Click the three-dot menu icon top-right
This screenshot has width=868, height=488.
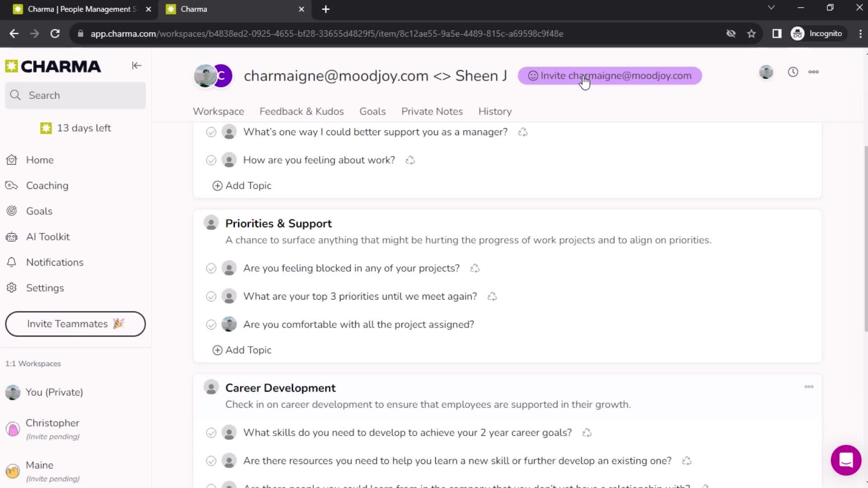[814, 72]
